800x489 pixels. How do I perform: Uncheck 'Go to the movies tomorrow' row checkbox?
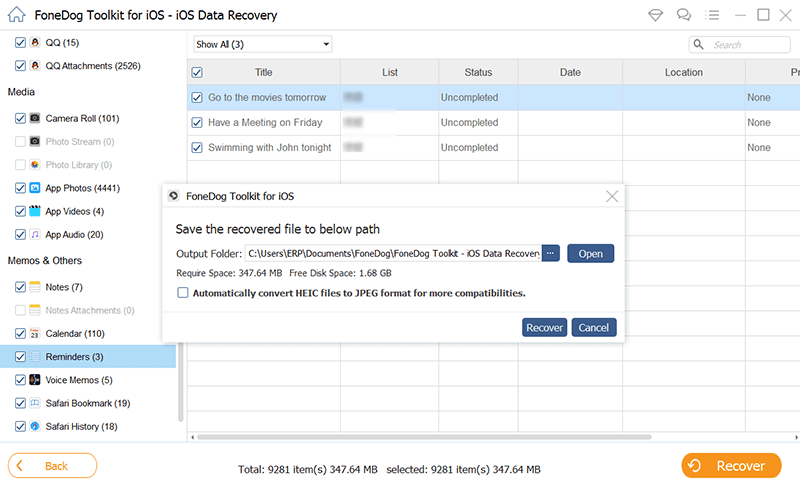tap(197, 97)
